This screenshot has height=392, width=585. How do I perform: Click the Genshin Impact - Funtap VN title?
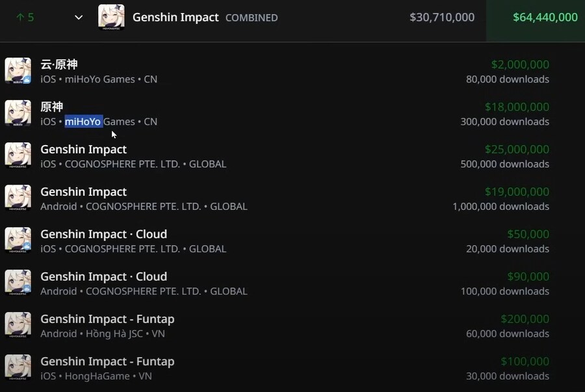pyautogui.click(x=107, y=361)
